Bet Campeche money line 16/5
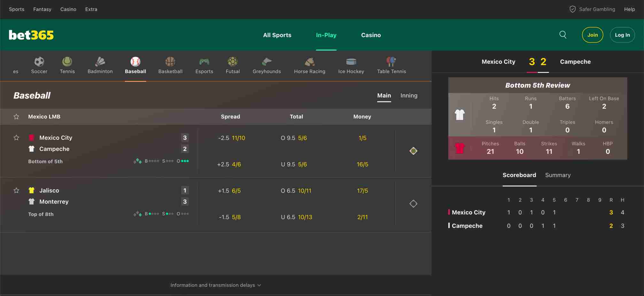The image size is (644, 296). pyautogui.click(x=362, y=164)
